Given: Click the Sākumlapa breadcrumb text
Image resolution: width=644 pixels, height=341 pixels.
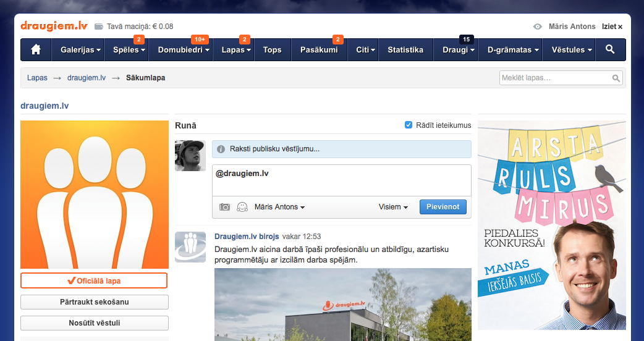Looking at the screenshot, I should (145, 78).
